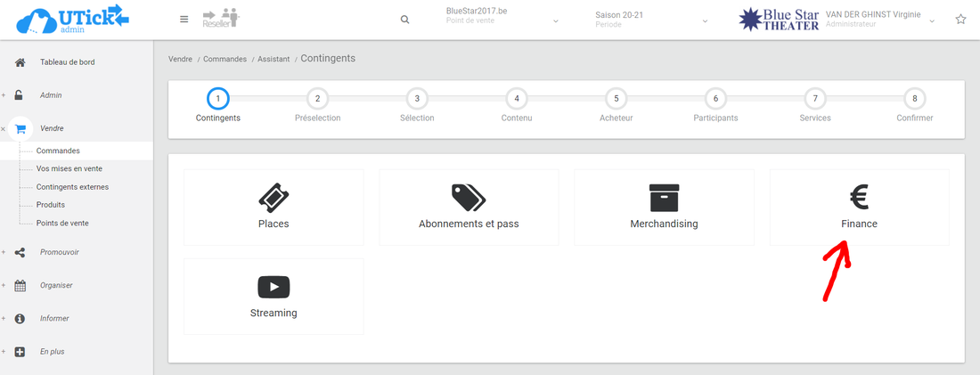
Task: Open the Merchandising box tile
Action: coord(664,207)
